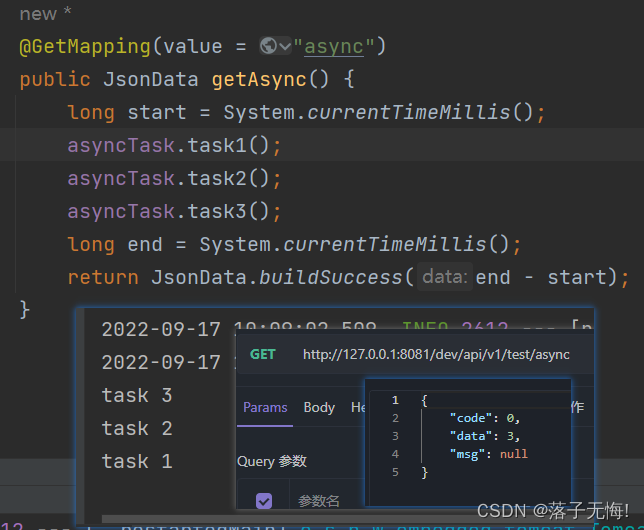Click the "async" mapping value string

[x=334, y=46]
